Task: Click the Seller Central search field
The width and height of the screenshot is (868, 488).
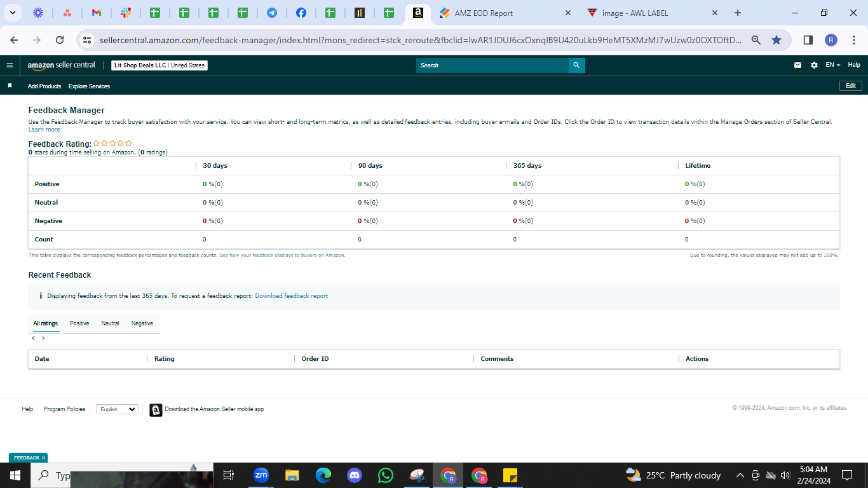Action: point(492,65)
